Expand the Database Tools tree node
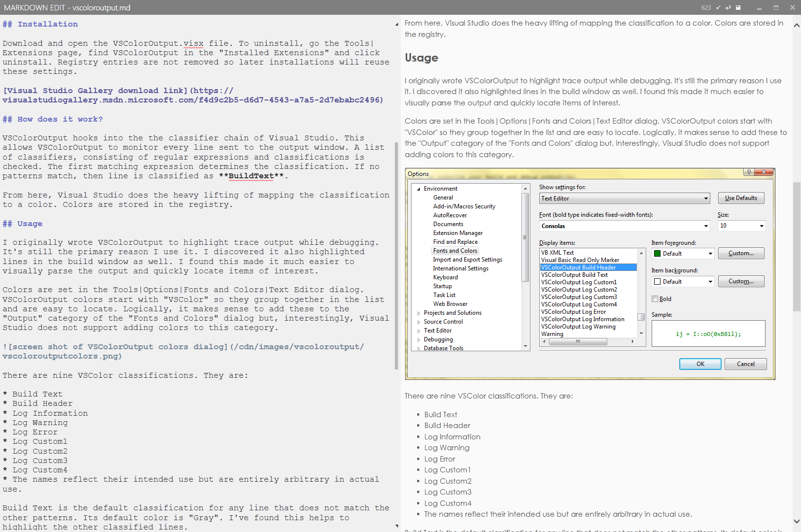Viewport: 801px width, 532px height. [418, 348]
